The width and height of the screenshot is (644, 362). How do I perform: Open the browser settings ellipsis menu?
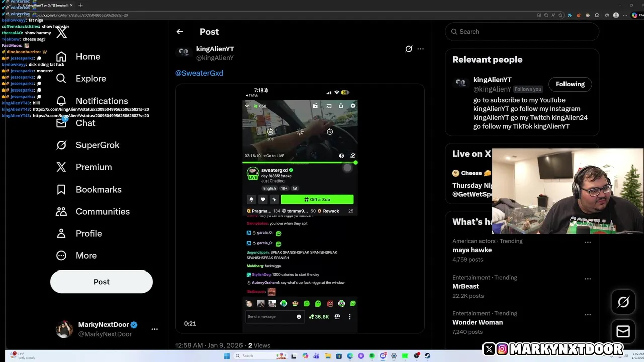pyautogui.click(x=625, y=15)
